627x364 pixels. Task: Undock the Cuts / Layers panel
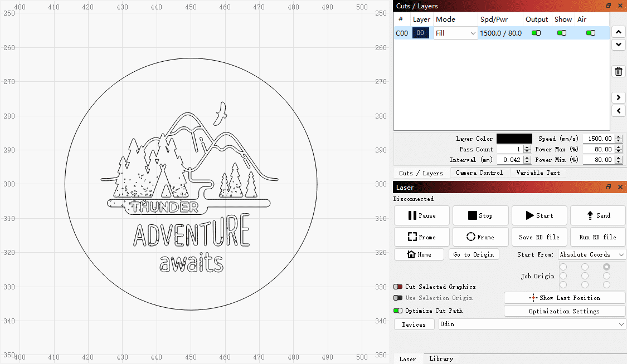tap(609, 6)
